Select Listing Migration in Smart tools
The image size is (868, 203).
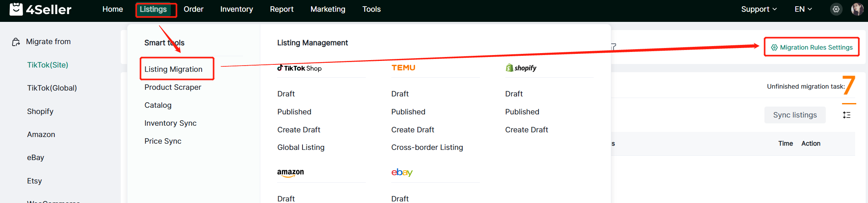pyautogui.click(x=174, y=69)
